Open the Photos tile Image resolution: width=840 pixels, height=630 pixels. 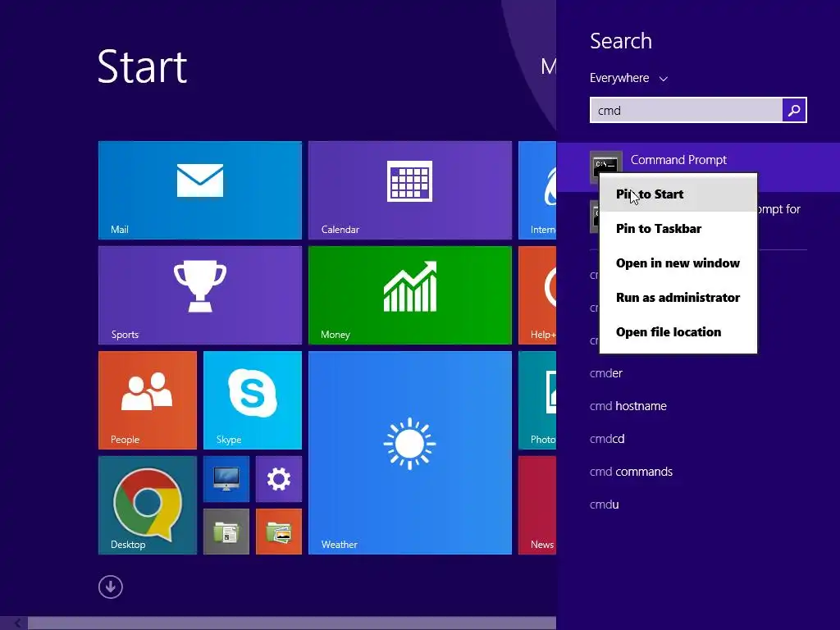(537, 400)
